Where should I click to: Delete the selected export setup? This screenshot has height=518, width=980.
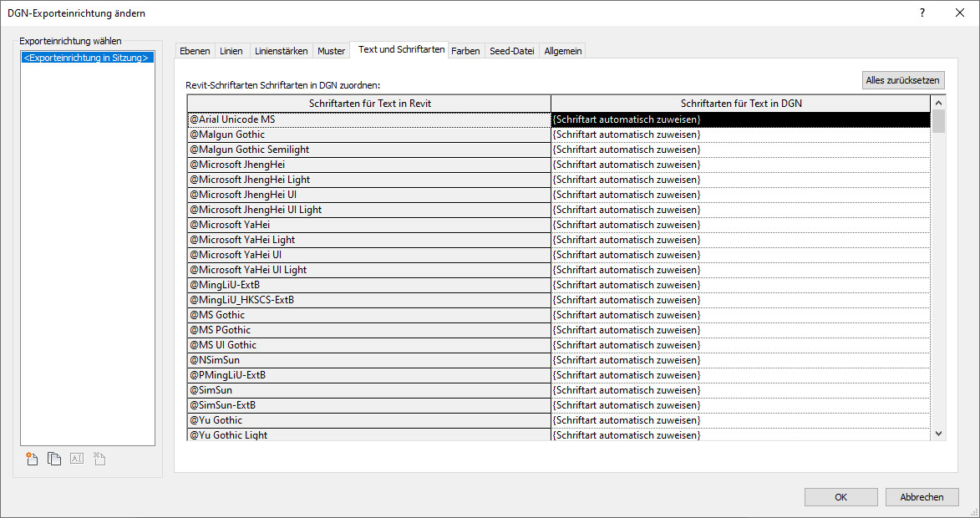click(x=99, y=459)
